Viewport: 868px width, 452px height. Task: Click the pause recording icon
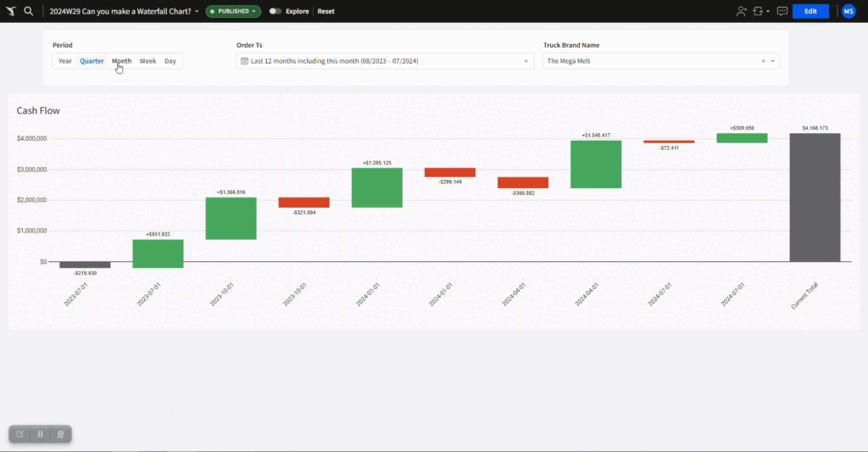click(x=40, y=434)
